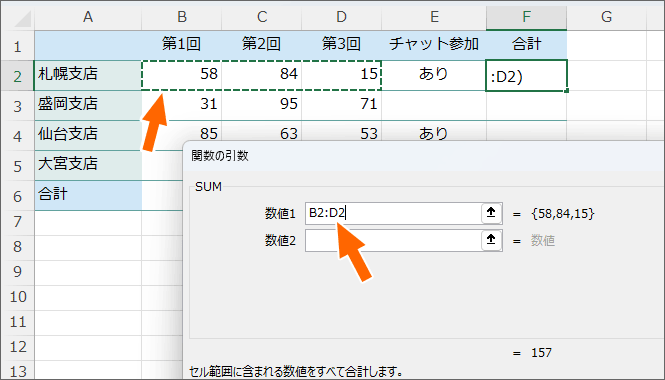Screen dimensions: 665x380
Task: Click active cell F2 showing :D2)
Action: coord(526,75)
